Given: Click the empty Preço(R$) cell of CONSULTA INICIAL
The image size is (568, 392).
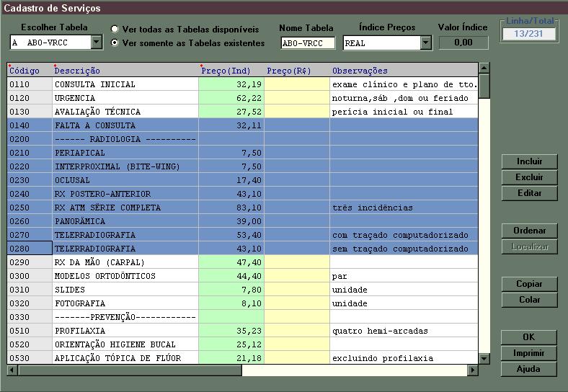Looking at the screenshot, I should 297,84.
